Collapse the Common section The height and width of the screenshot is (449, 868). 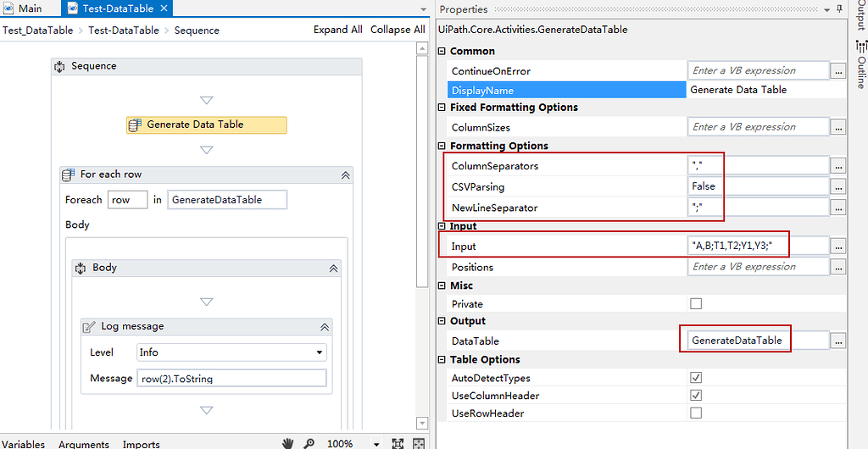click(442, 52)
